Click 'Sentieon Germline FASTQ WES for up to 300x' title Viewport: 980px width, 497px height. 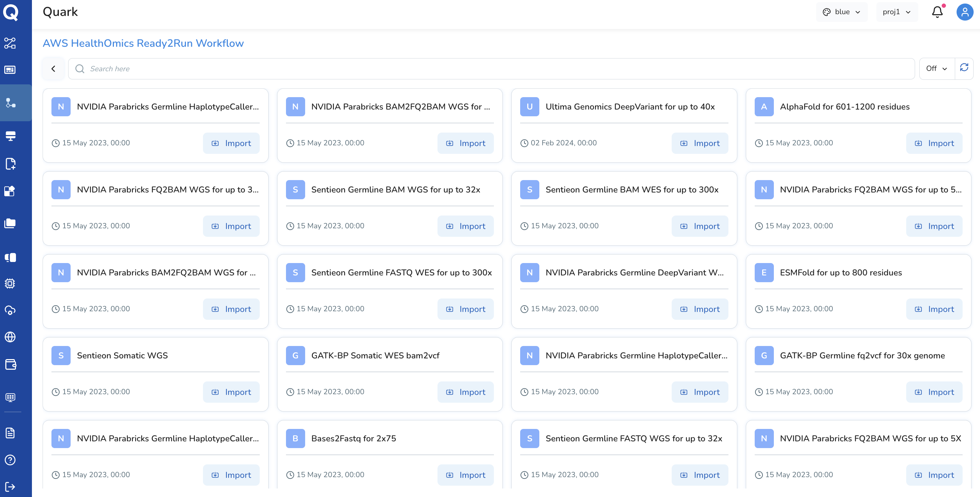point(401,273)
